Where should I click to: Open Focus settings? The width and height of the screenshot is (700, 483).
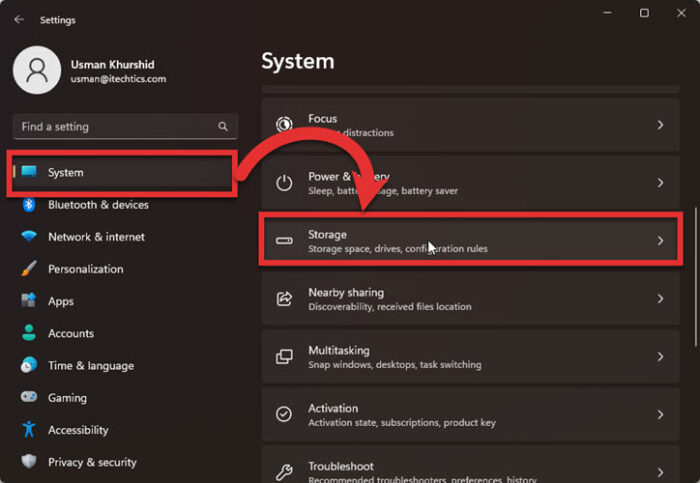471,125
